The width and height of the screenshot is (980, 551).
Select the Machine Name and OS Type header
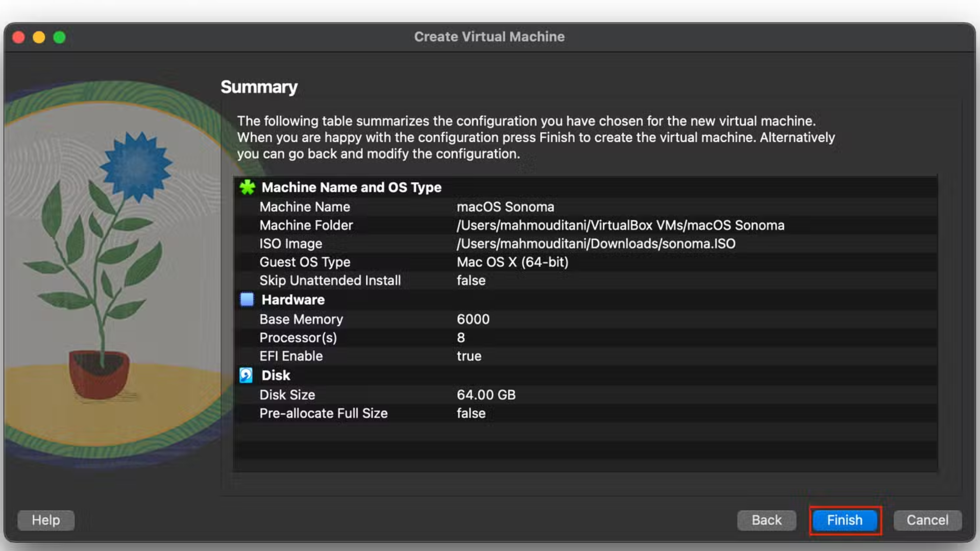[x=351, y=187]
